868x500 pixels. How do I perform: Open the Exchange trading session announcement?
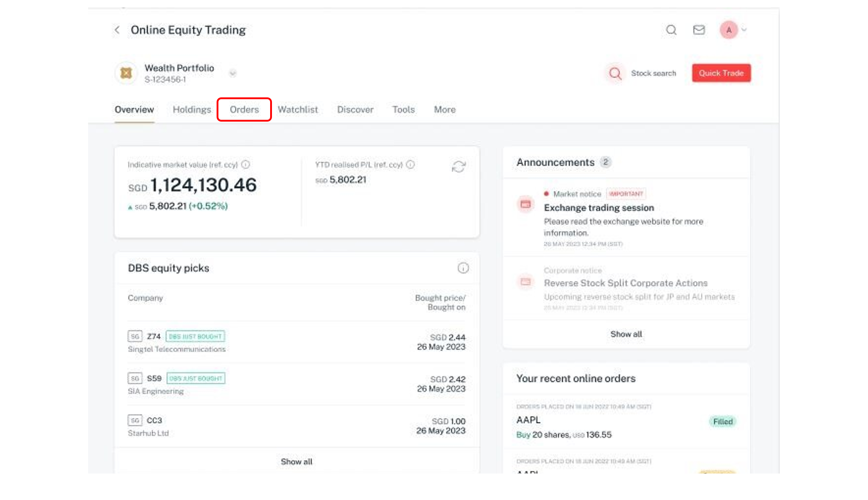click(626, 218)
